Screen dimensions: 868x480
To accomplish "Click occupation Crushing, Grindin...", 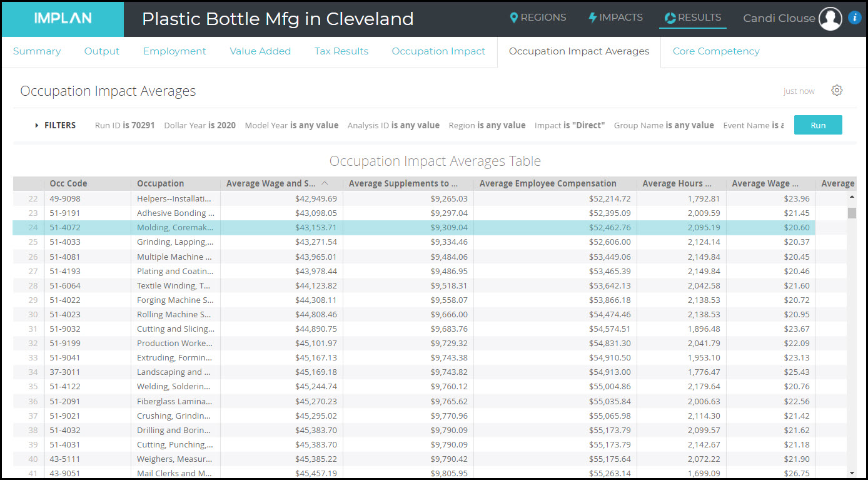I will click(x=175, y=416).
